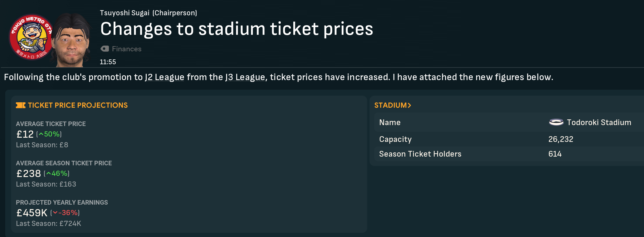The height and width of the screenshot is (237, 644).
Task: Open the J2 League link
Action: tap(164, 77)
